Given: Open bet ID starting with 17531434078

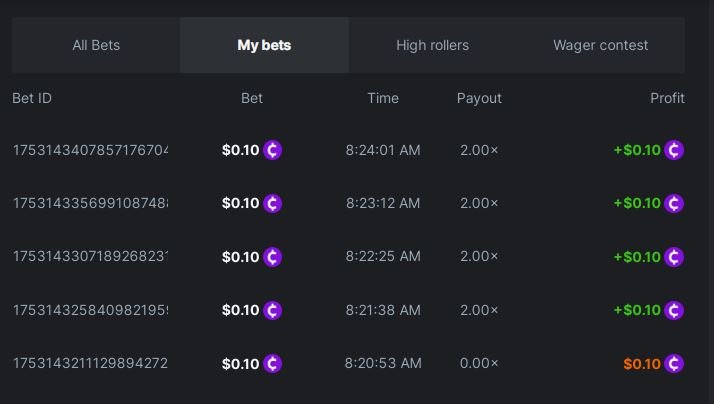Looking at the screenshot, I should tap(90, 150).
